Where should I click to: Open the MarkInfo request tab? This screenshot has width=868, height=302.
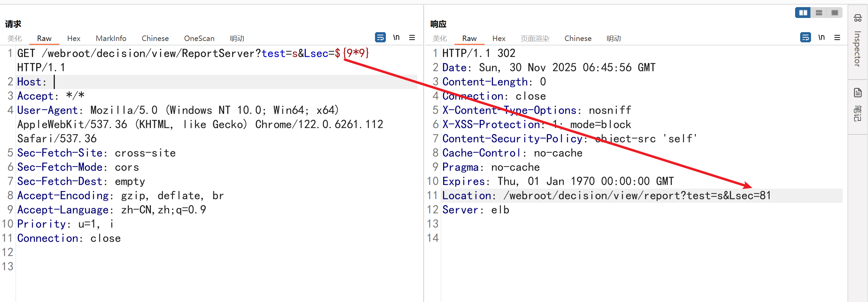tap(111, 39)
